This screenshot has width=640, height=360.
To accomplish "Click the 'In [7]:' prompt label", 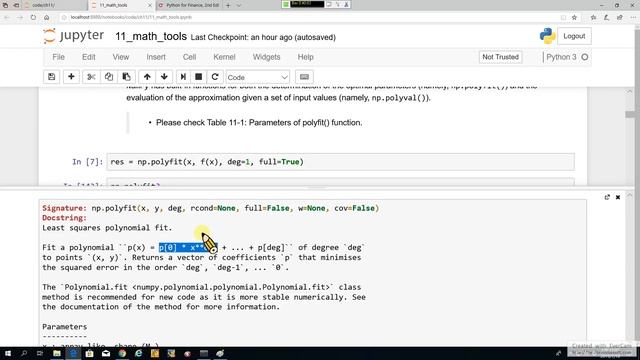I will point(88,162).
